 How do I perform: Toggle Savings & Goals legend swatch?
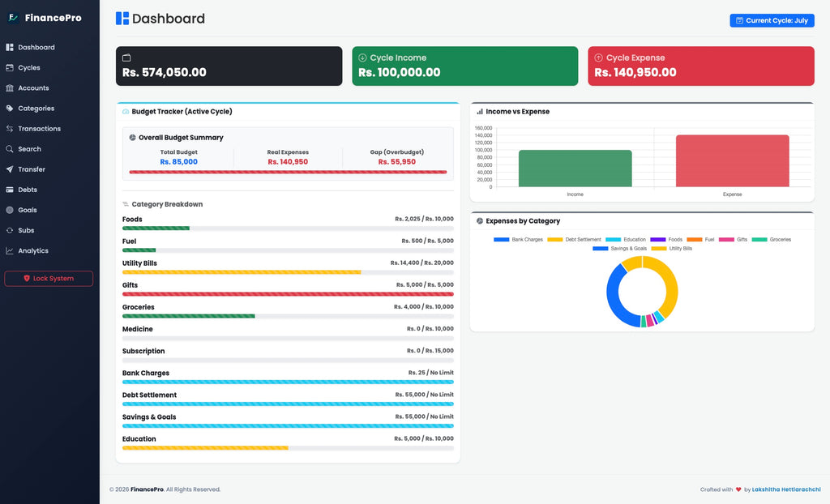[x=601, y=249]
